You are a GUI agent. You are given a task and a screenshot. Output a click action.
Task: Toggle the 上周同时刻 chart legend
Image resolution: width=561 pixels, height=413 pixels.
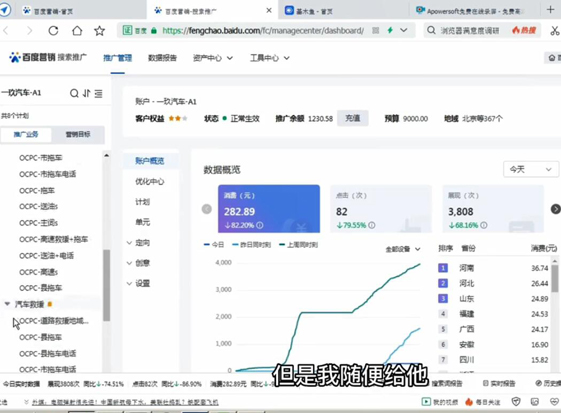pos(298,244)
